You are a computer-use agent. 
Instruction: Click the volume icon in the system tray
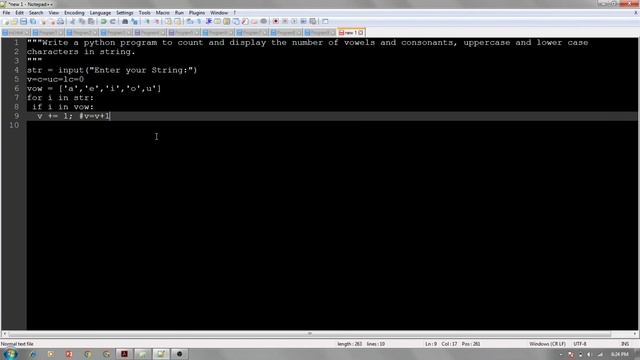point(589,355)
